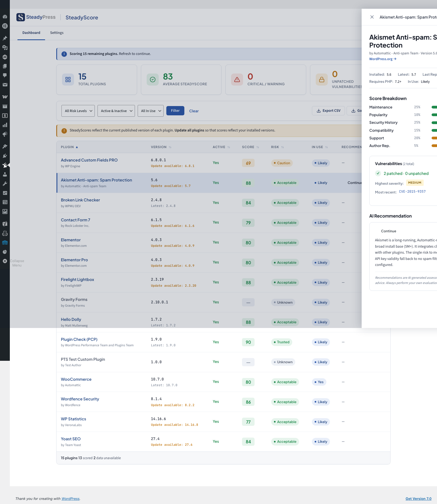Open Comments speech bubble icon in sidebar
This screenshot has width=437, height=504.
click(5, 75)
